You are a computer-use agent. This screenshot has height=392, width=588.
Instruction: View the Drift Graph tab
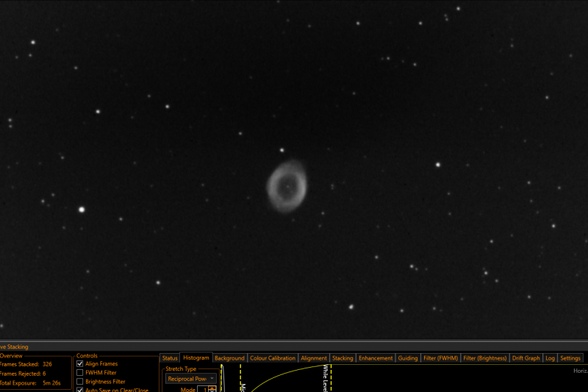tap(526, 358)
